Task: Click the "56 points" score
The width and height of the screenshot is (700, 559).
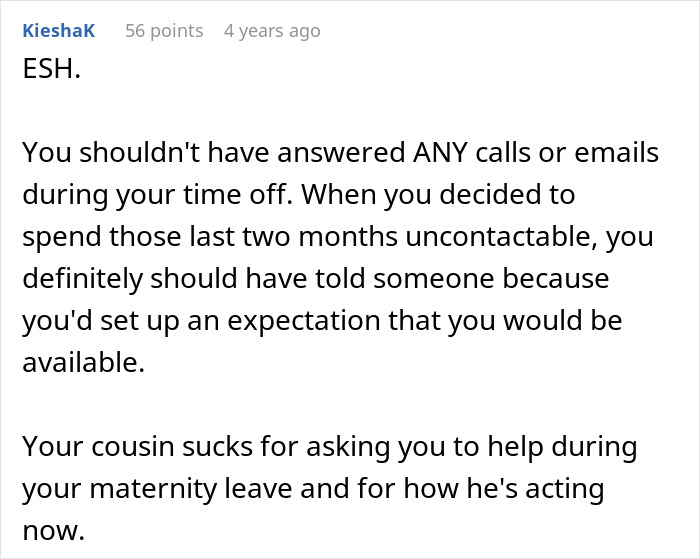Action: pos(164,31)
